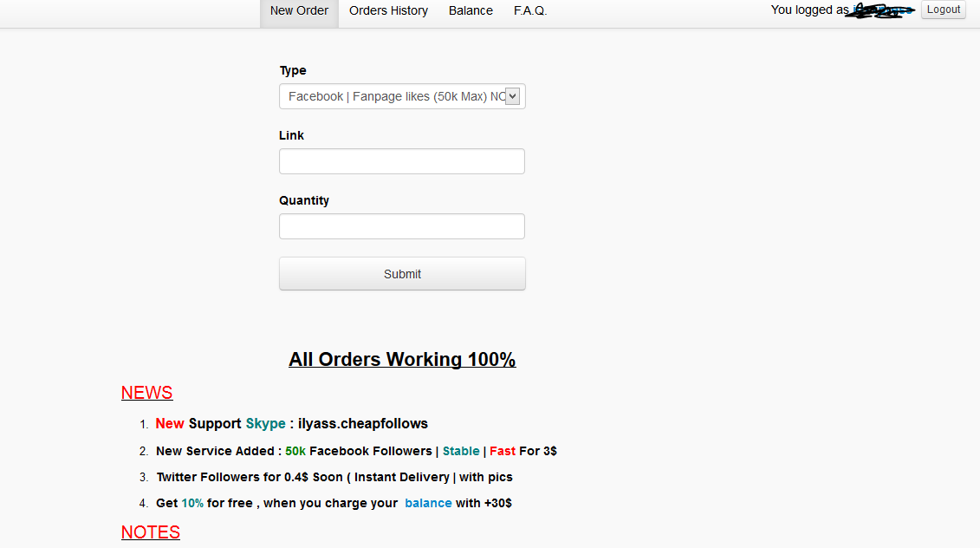The image size is (980, 548).
Task: Click the Type dropdown arrow
Action: [x=512, y=96]
